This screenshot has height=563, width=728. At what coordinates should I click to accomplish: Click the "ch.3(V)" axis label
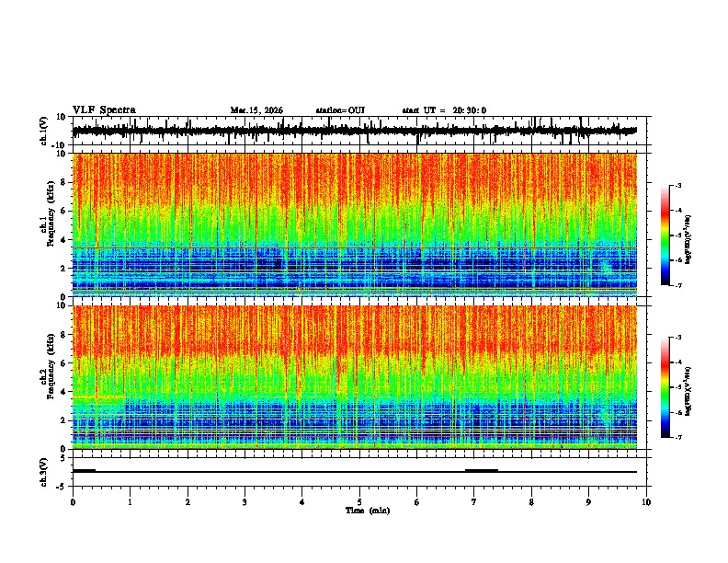pos(44,472)
